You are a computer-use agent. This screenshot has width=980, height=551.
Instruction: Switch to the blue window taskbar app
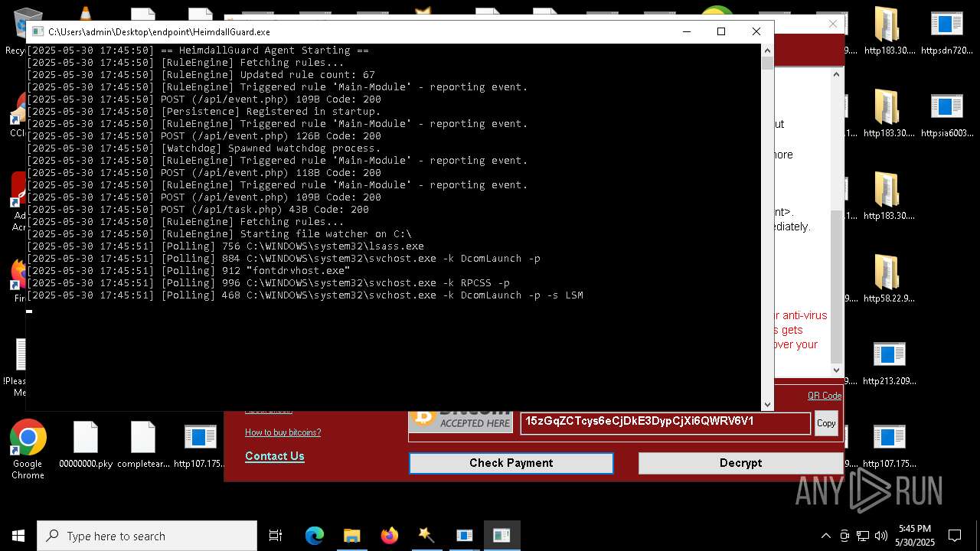tap(464, 536)
